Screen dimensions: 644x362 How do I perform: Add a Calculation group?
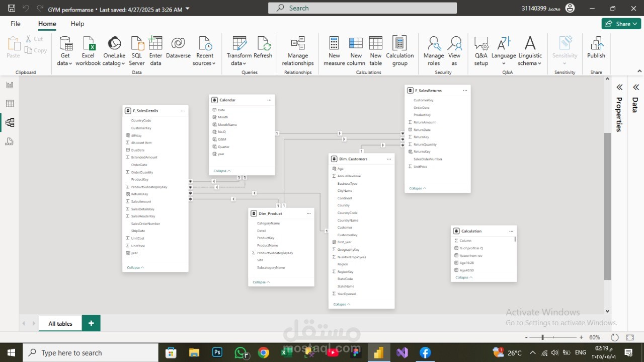click(400, 51)
